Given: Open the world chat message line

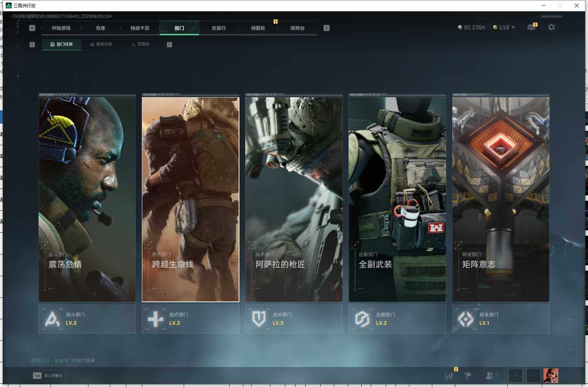Looking at the screenshot, I should click(62, 361).
